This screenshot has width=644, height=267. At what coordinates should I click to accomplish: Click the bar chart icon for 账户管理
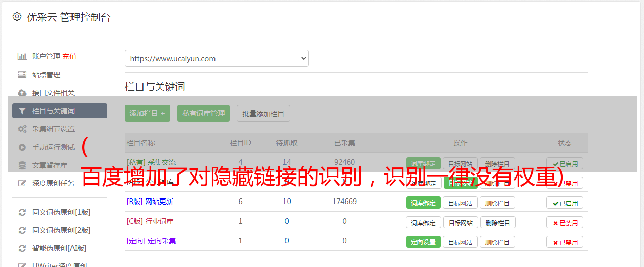coord(22,56)
